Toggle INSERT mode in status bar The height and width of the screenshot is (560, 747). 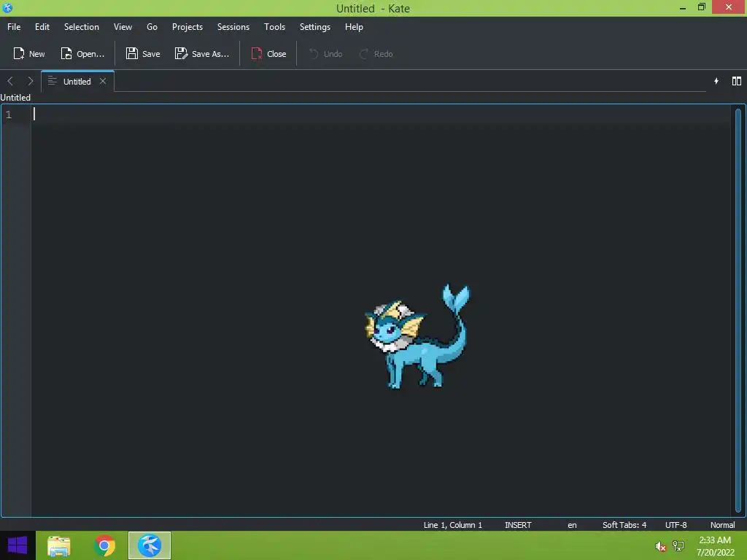coord(518,525)
